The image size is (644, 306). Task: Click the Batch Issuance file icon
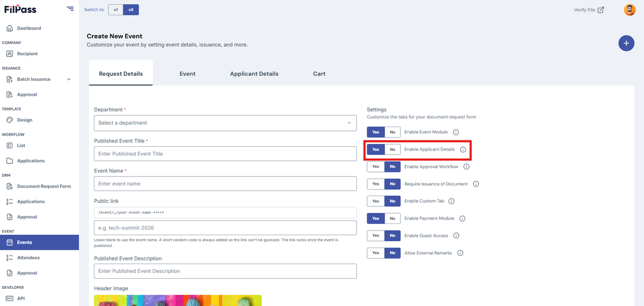(10, 79)
